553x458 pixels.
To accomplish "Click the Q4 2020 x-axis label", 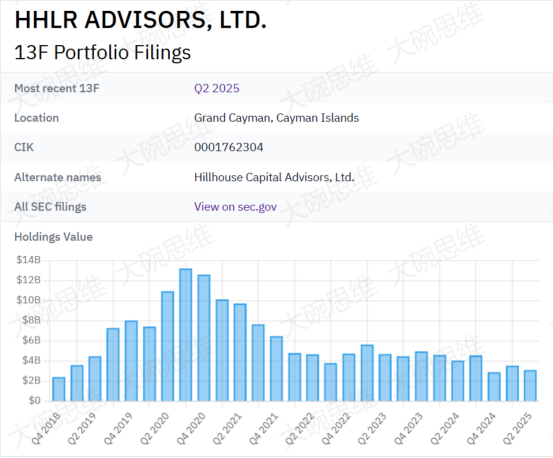I will [191, 429].
